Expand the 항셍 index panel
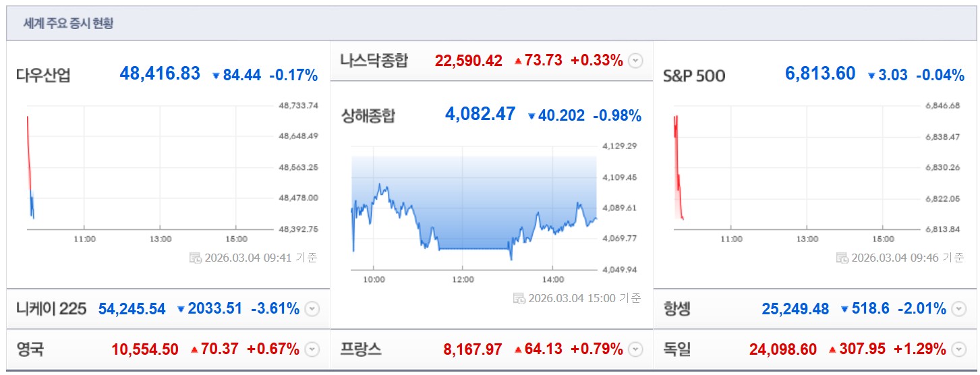980x375 pixels. 958,309
